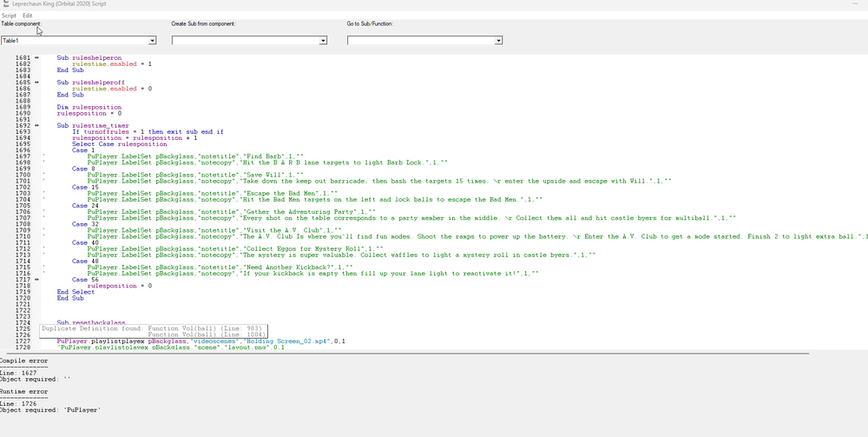Click the 'Need Another Kickback?' line
The width and height of the screenshot is (868, 437).
click(220, 268)
